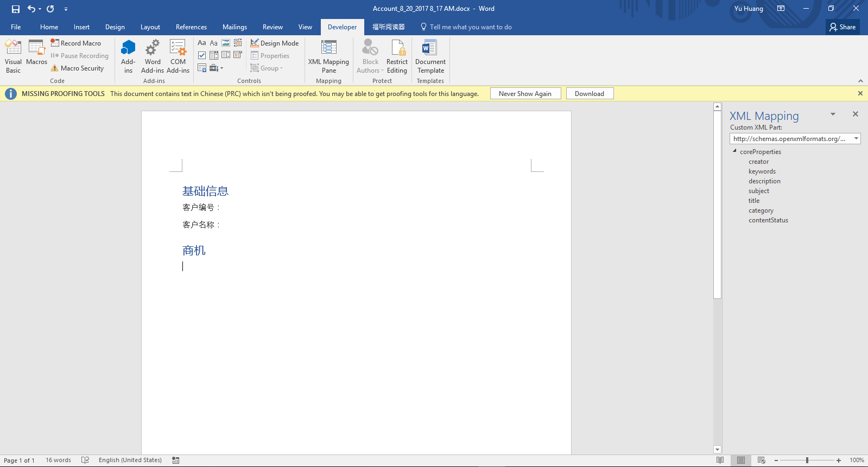The height and width of the screenshot is (467, 868).
Task: Switch to the References tab
Action: click(191, 27)
